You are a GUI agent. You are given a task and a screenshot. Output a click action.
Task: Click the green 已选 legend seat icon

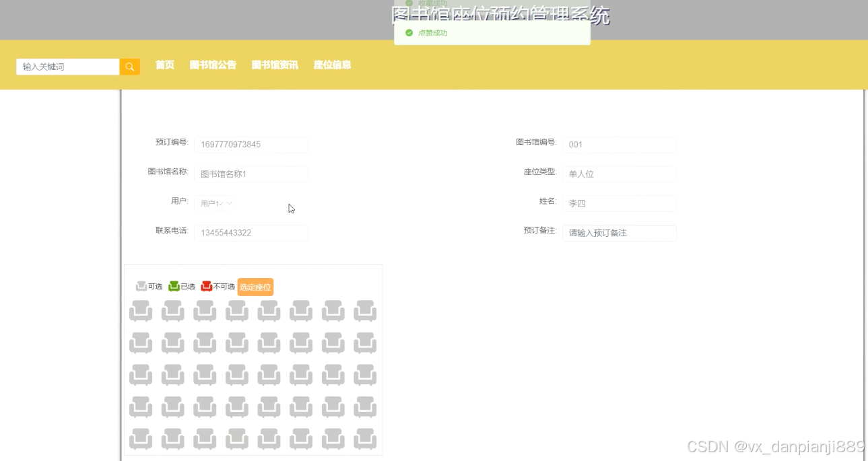174,286
